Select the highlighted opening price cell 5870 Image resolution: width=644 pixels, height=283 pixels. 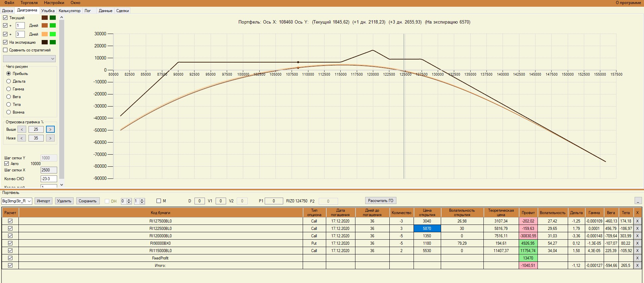point(427,229)
